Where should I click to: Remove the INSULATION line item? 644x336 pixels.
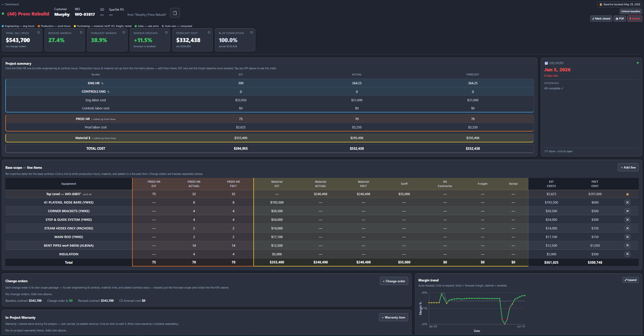click(x=628, y=254)
